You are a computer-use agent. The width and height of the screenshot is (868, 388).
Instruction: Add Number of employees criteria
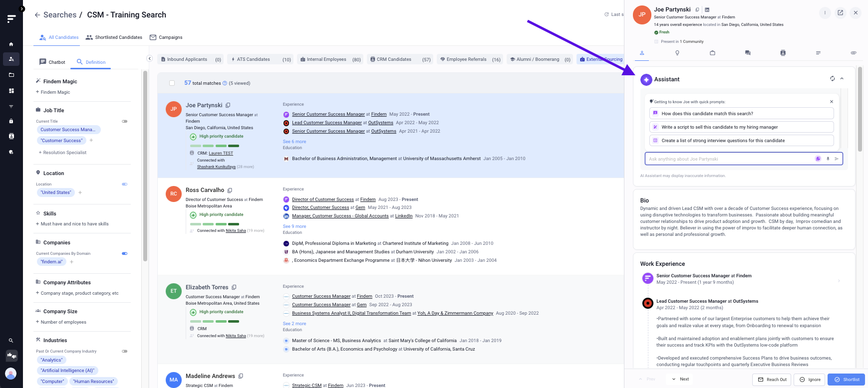coord(61,322)
